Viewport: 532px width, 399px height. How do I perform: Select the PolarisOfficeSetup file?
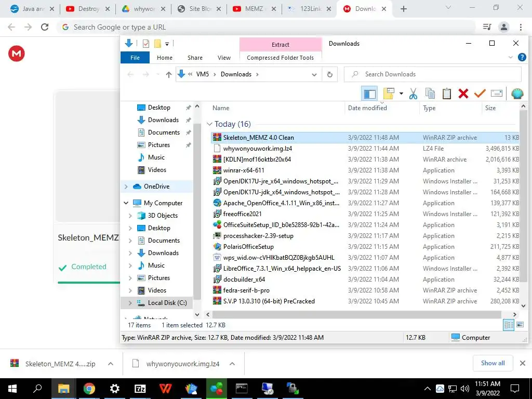click(365, 247)
